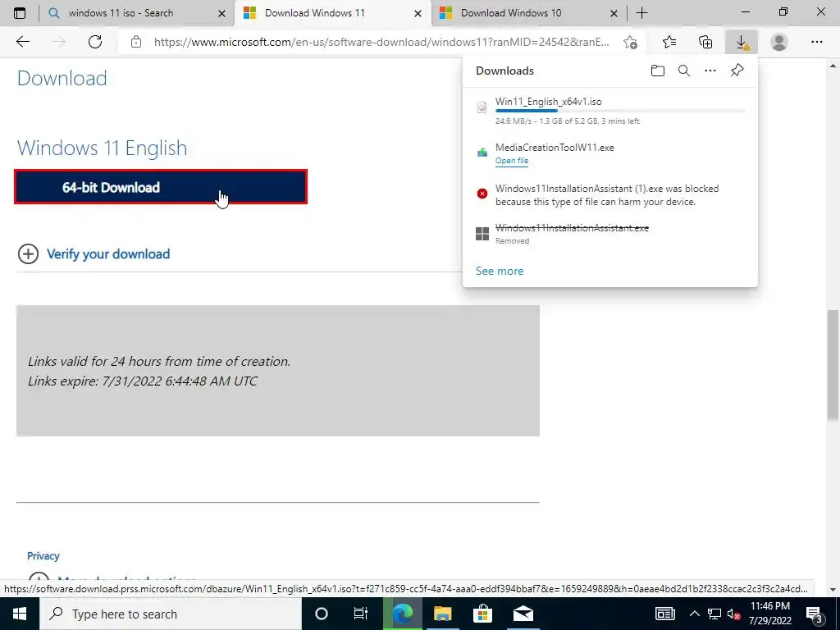Open file for MediaCreationToolW11.exe
The image size is (840, 630).
coord(512,161)
